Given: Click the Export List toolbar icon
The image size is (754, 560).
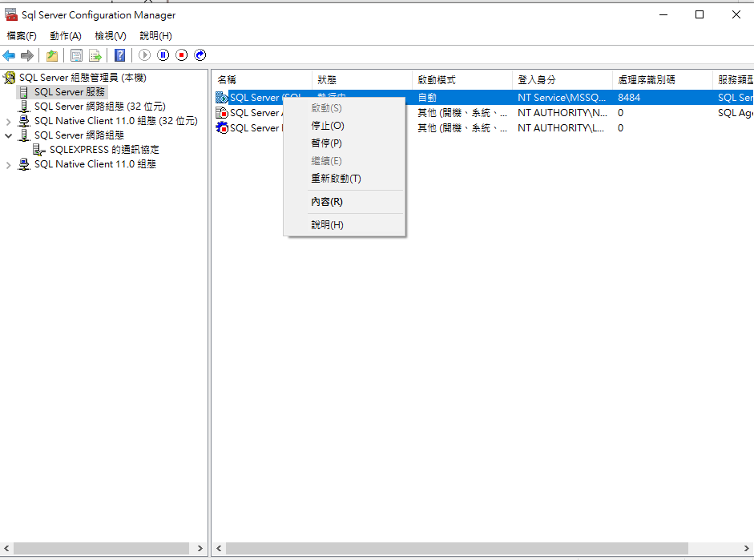Looking at the screenshot, I should pos(95,55).
